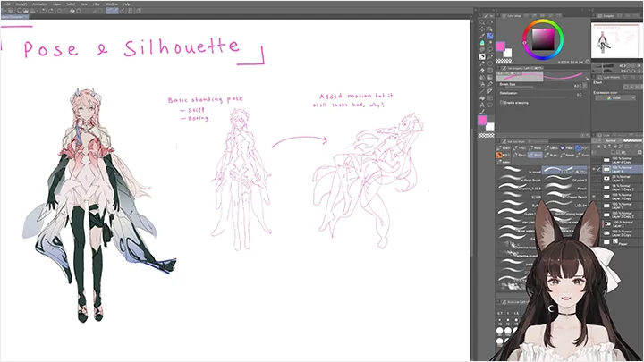The height and width of the screenshot is (362, 644).
Task: Click the Redo icon in command bar
Action: click(51, 11)
